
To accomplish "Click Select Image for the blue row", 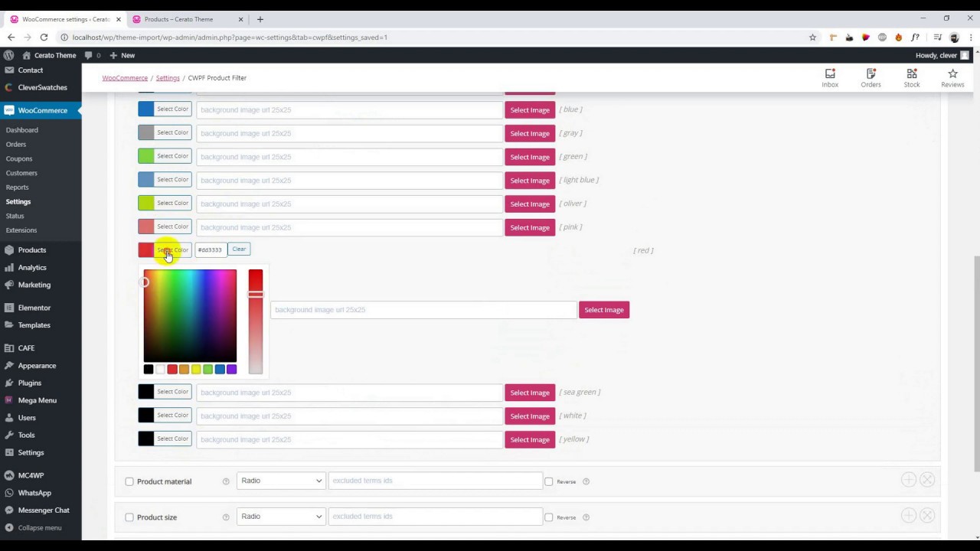I will tap(530, 110).
